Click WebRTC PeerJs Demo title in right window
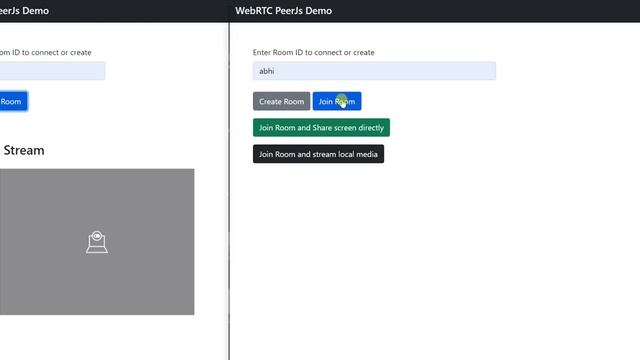The image size is (640, 360). (x=283, y=11)
